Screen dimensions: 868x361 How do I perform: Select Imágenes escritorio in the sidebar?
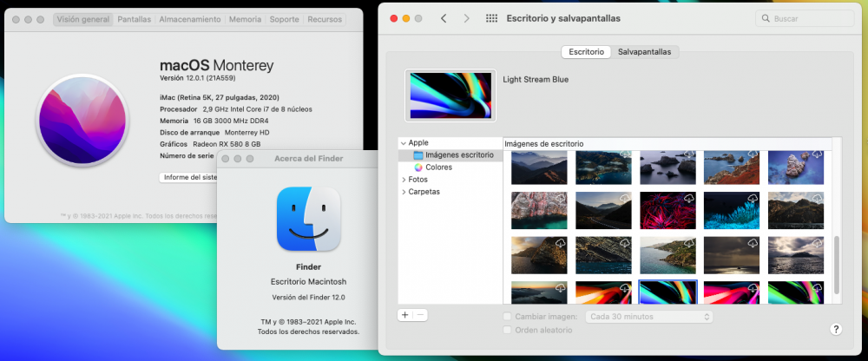pyautogui.click(x=450, y=155)
